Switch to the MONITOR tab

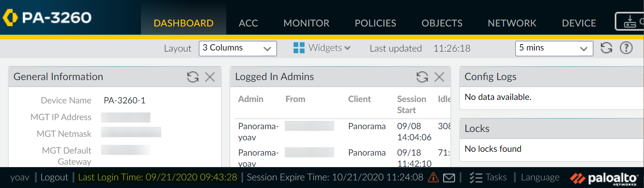(306, 23)
